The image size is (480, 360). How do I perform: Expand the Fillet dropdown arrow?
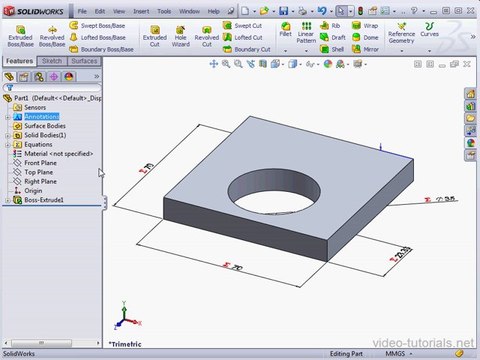[x=286, y=51]
